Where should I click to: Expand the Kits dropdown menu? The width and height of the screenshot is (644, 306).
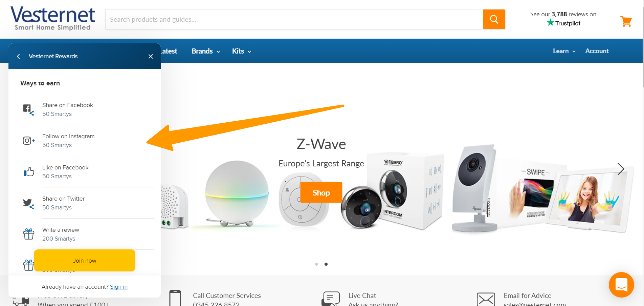[x=242, y=51]
